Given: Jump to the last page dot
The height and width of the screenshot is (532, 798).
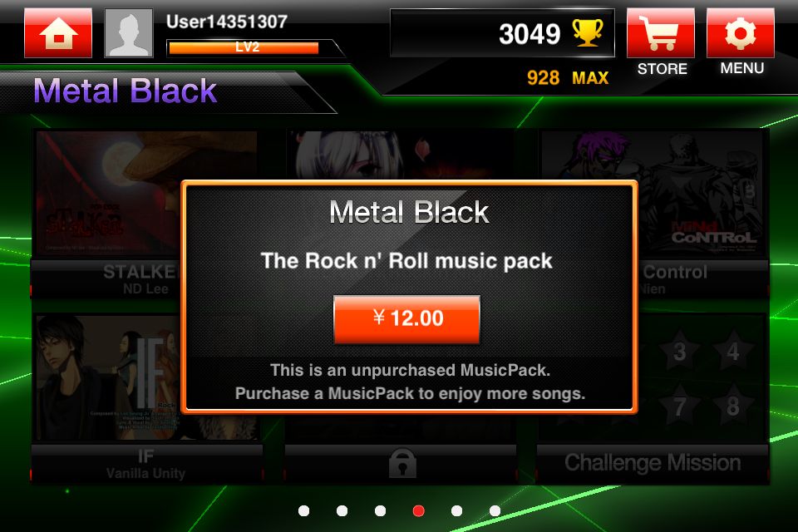Looking at the screenshot, I should (x=495, y=510).
